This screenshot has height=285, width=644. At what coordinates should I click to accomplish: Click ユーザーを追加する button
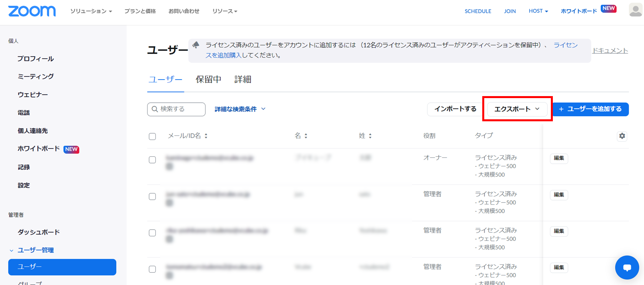click(x=591, y=109)
